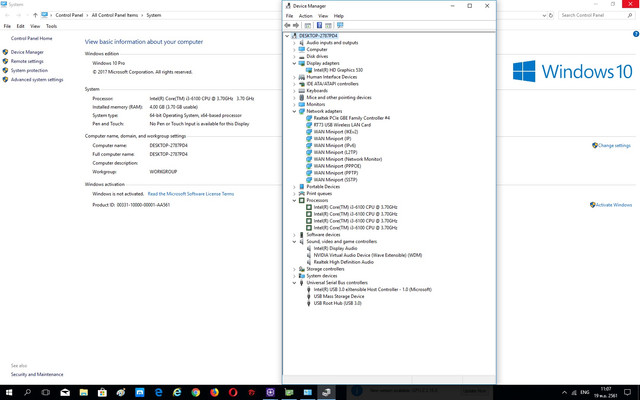
Task: Select Mice and other pointing devices label
Action: coord(339,98)
